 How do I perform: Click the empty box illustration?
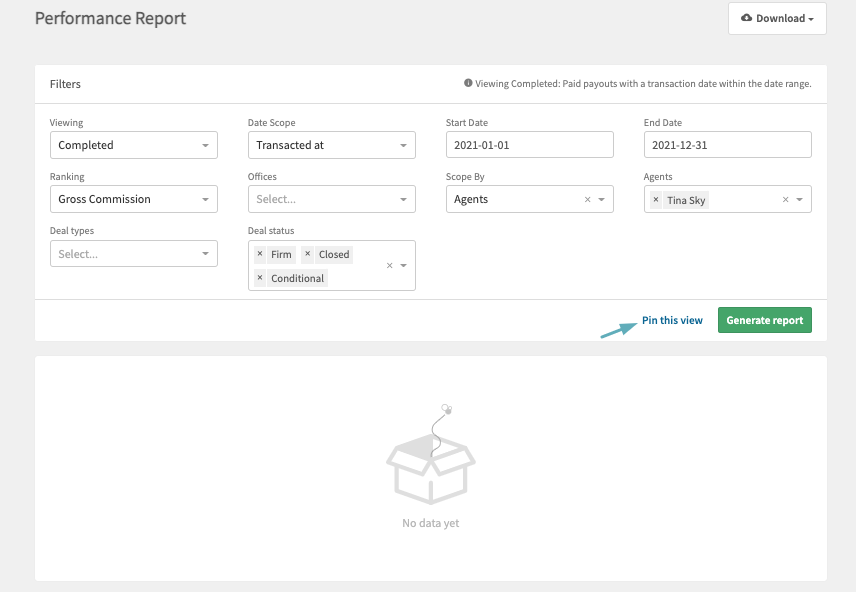click(x=431, y=454)
